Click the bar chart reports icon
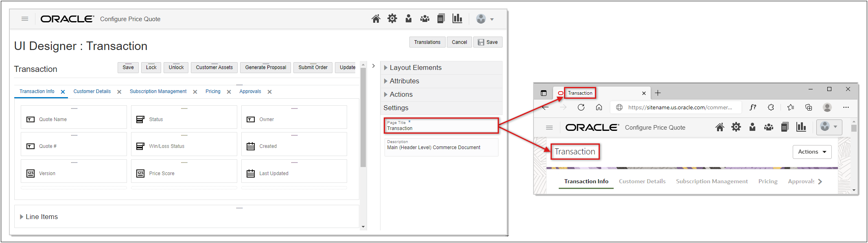 457,19
